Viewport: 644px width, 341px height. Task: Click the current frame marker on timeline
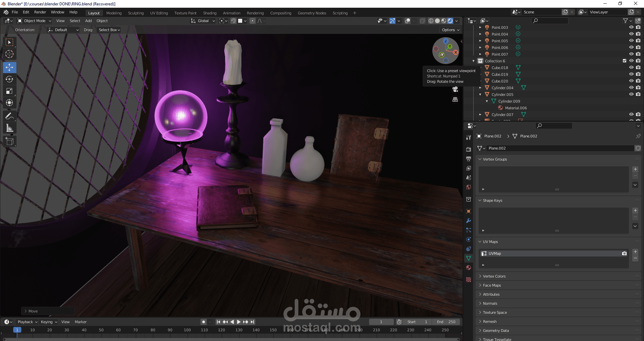click(x=17, y=330)
